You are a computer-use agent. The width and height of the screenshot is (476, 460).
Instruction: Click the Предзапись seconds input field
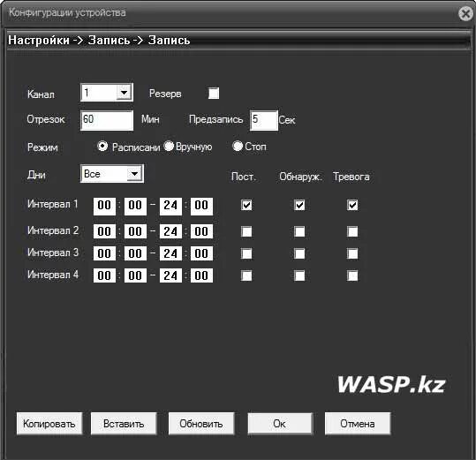(x=263, y=120)
